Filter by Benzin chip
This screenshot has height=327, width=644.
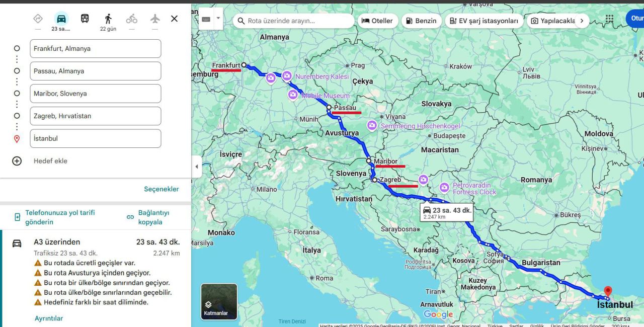pyautogui.click(x=421, y=21)
